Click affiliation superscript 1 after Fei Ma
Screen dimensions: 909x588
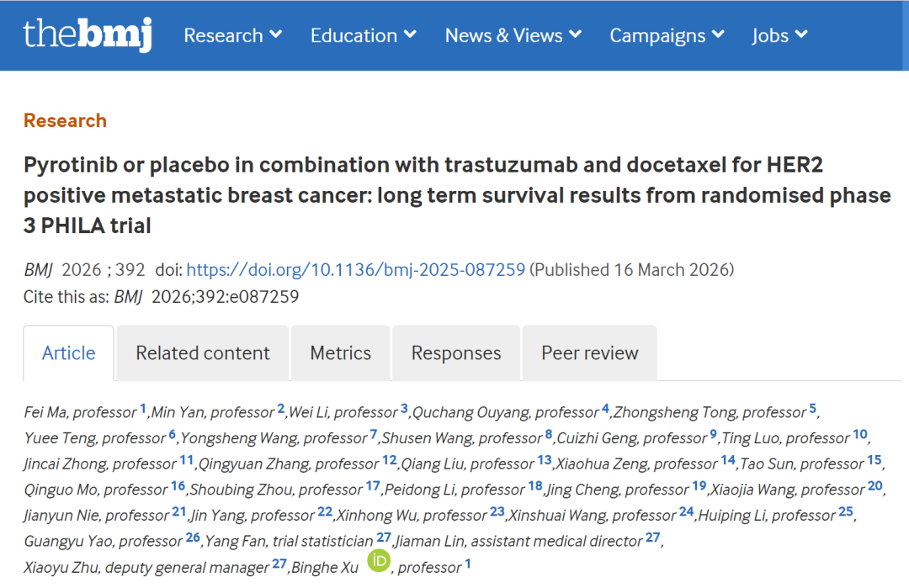(143, 410)
